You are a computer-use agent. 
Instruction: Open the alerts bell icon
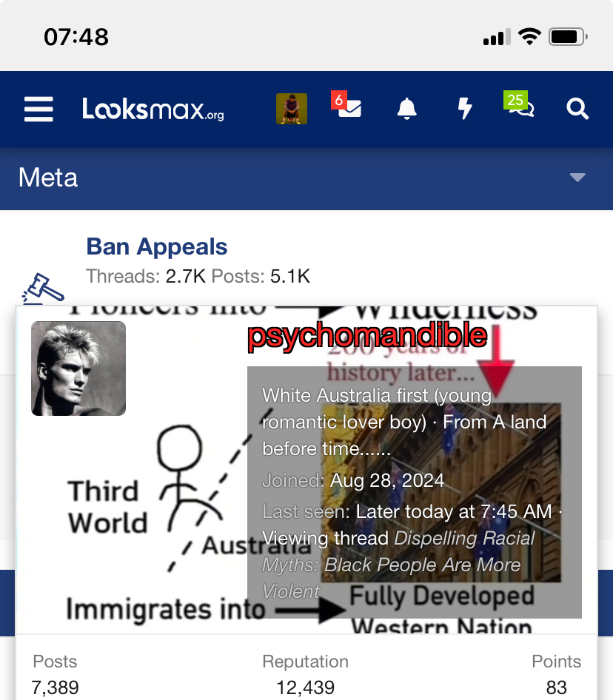(407, 109)
